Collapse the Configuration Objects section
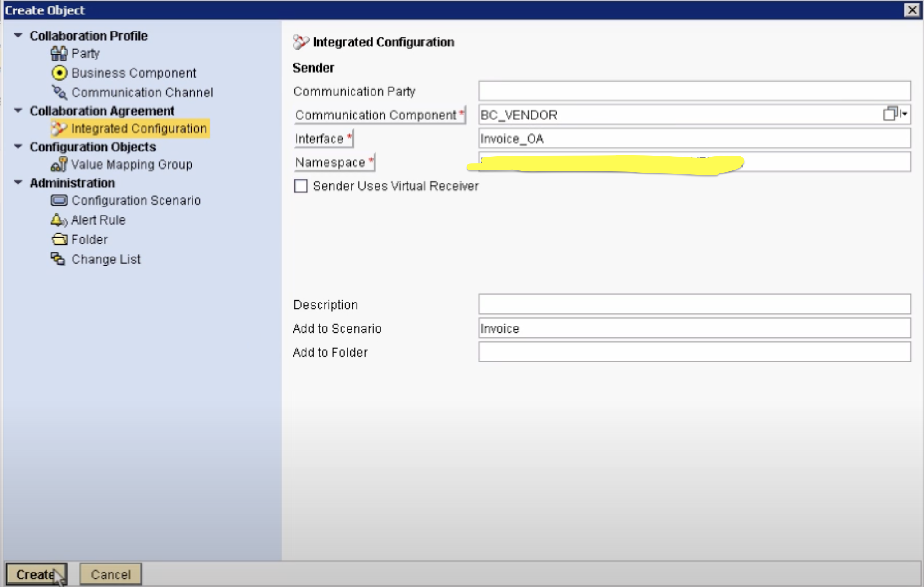 pyautogui.click(x=18, y=147)
